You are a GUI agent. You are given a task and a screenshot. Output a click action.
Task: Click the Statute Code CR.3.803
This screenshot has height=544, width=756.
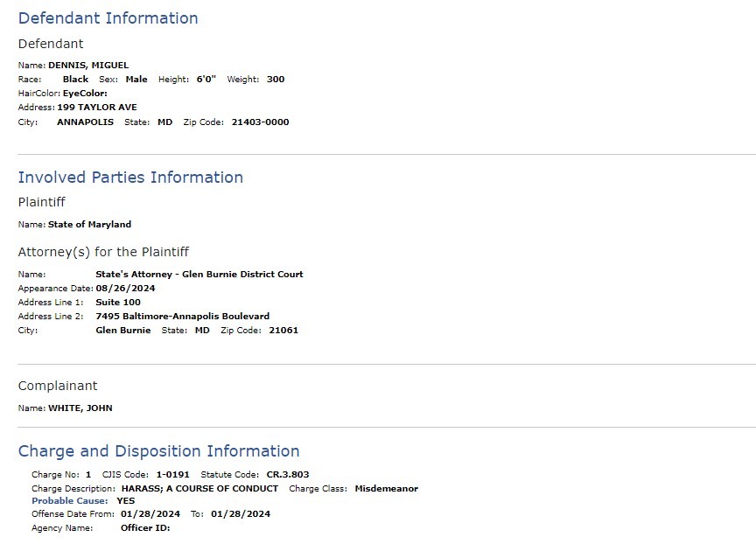(288, 475)
